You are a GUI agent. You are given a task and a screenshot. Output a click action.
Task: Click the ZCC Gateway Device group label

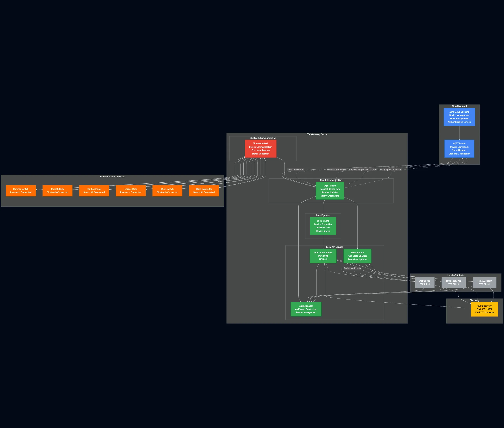(317, 134)
